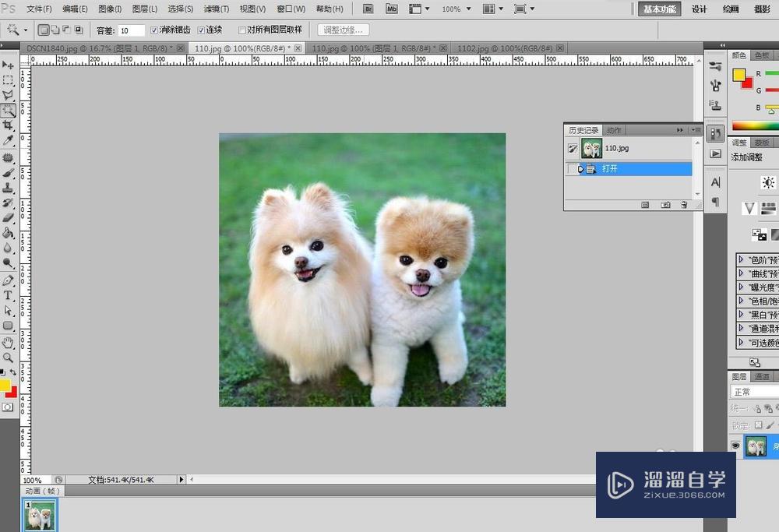Launch Adobe Bridge from the Br icon
Screen dimensions: 779x532
click(x=369, y=9)
